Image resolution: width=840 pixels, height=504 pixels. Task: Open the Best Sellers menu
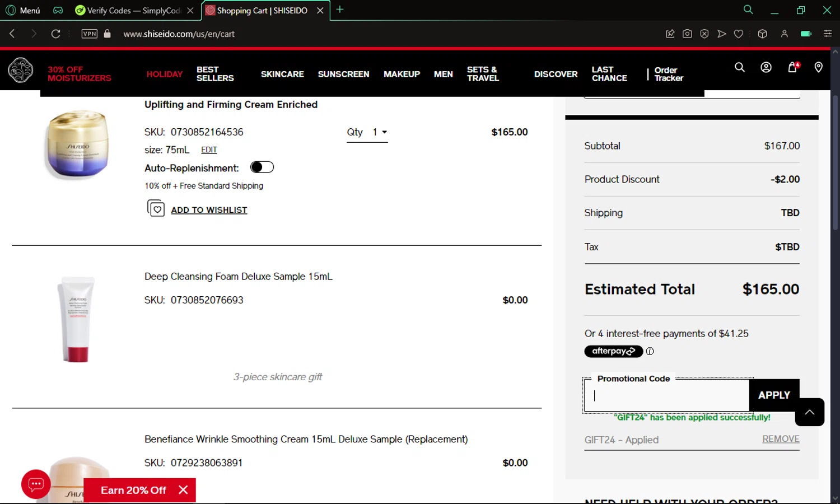click(x=215, y=74)
